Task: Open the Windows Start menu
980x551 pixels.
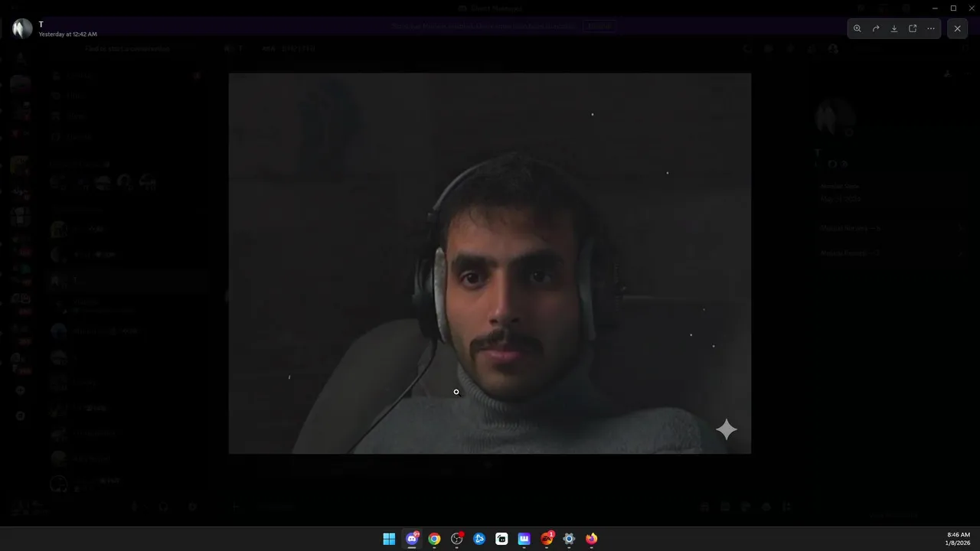Action: (x=389, y=539)
